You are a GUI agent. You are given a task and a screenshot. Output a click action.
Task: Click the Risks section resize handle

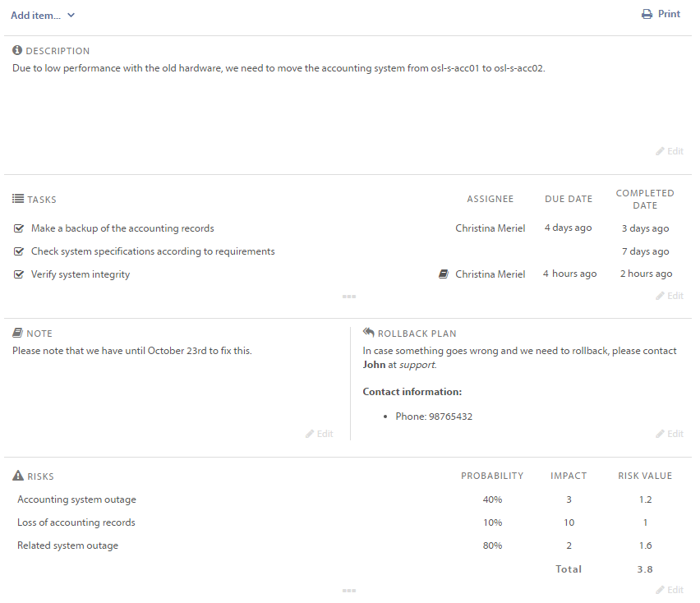(349, 590)
